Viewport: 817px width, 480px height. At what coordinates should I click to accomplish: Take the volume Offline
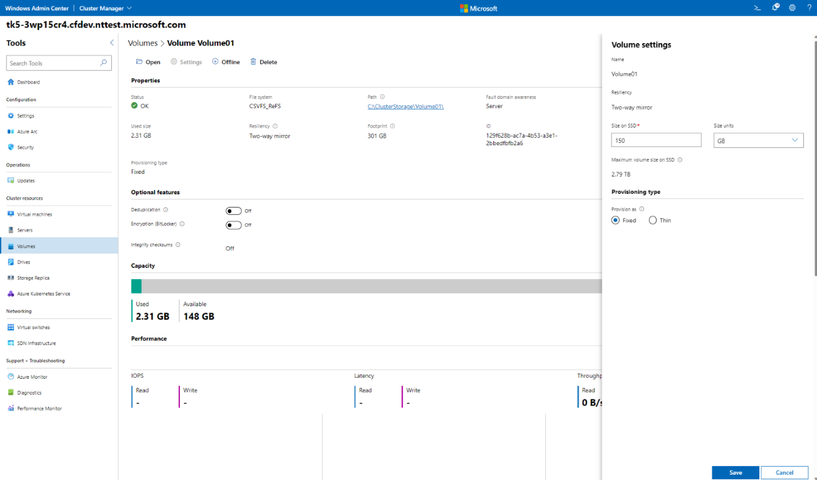tap(226, 62)
